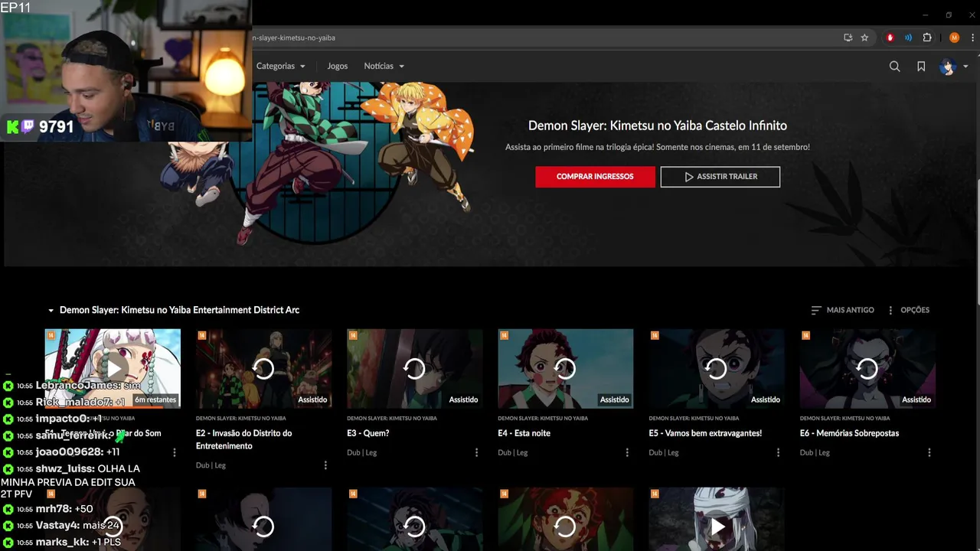
Task: Click 'Dub | Leg' under E5 - Vamos bem extravagantes!
Action: [663, 452]
